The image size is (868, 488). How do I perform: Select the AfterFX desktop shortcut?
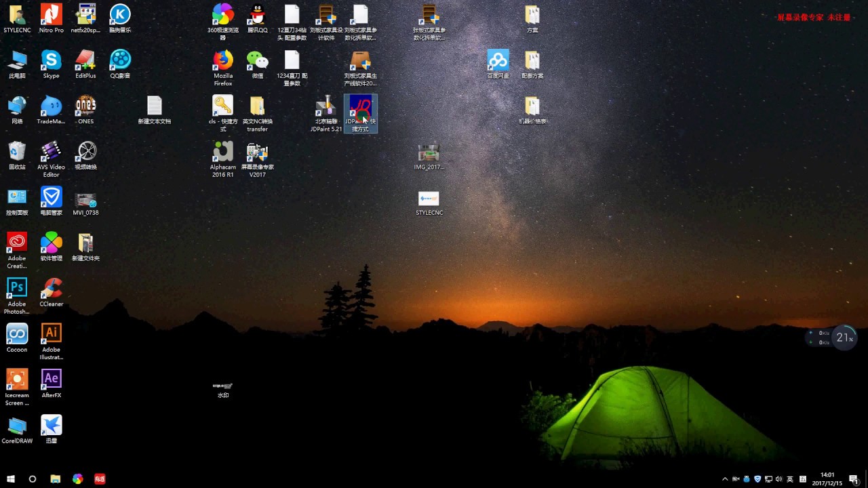pos(51,379)
